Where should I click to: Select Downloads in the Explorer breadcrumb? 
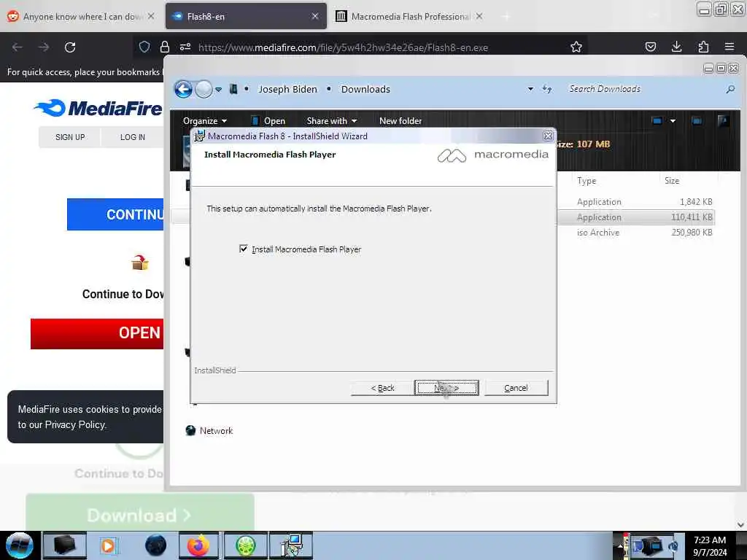tap(365, 89)
